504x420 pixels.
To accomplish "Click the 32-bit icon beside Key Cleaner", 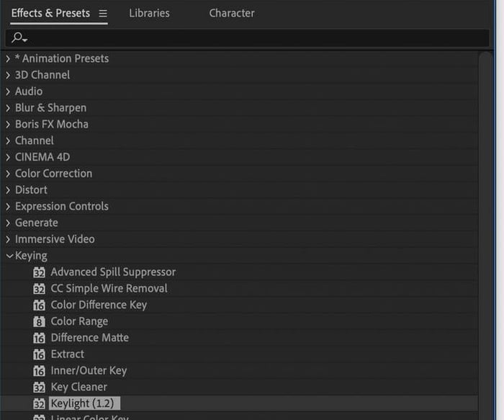I will [x=39, y=387].
